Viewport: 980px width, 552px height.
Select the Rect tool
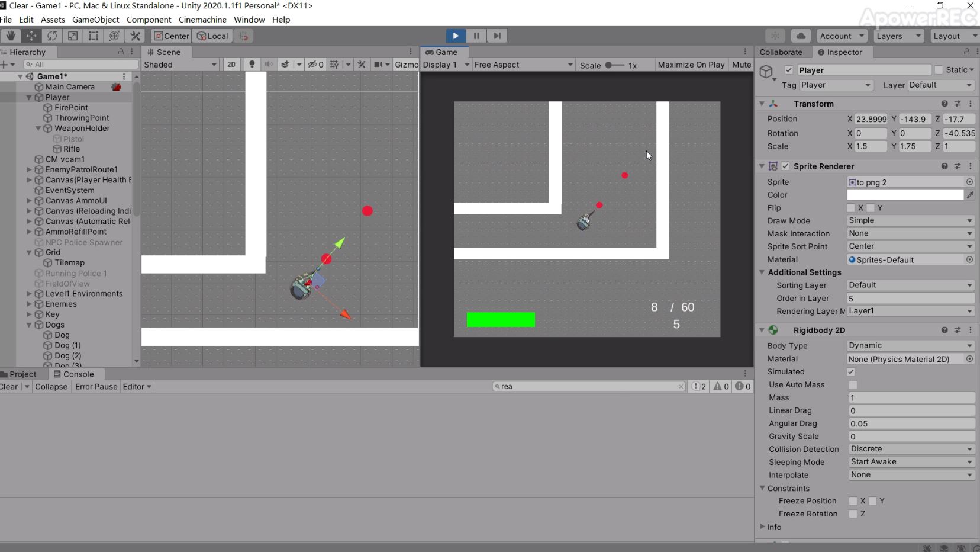94,36
